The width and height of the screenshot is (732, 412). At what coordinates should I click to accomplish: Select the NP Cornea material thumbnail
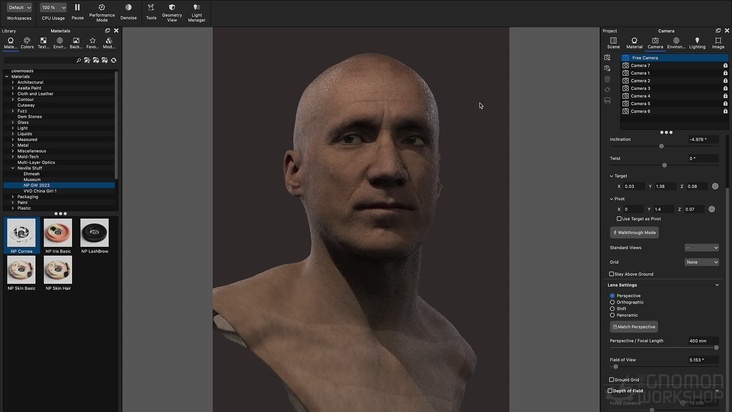tap(21, 233)
